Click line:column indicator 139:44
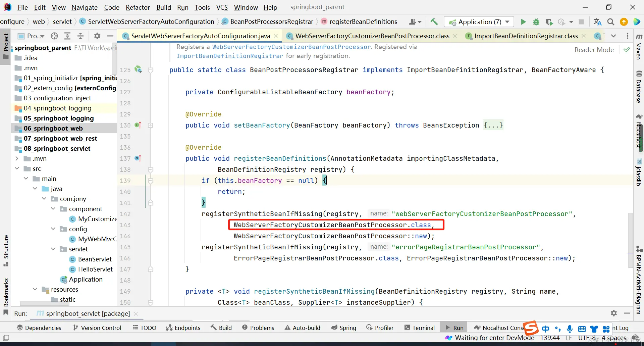Viewport: 644px width, 346px height. pos(550,338)
